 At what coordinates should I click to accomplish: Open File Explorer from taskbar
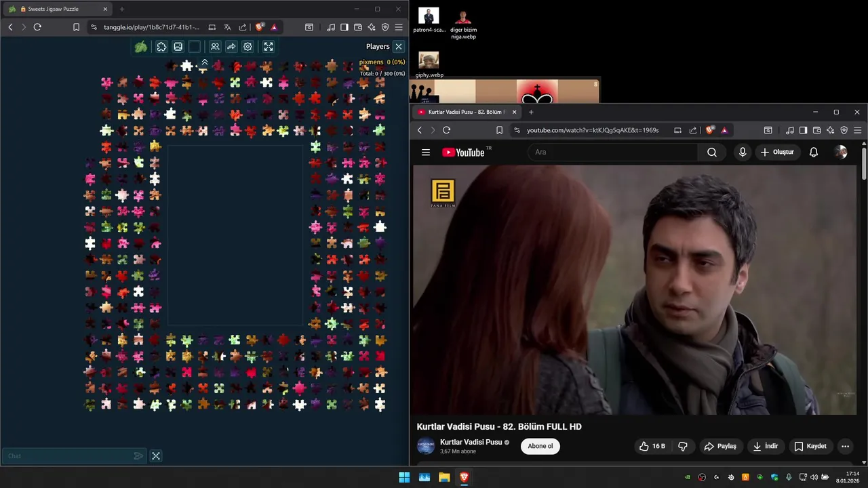pos(444,477)
